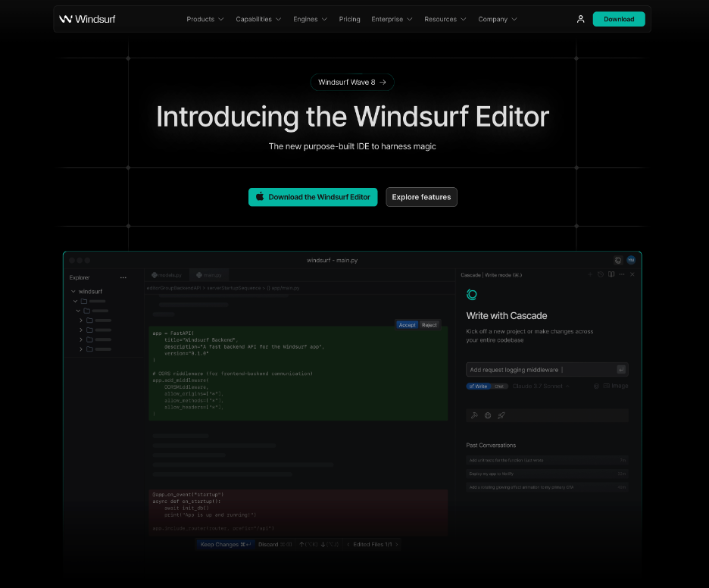Click the book icon in Cascade header
Screen dimensions: 709x588
click(x=611, y=274)
